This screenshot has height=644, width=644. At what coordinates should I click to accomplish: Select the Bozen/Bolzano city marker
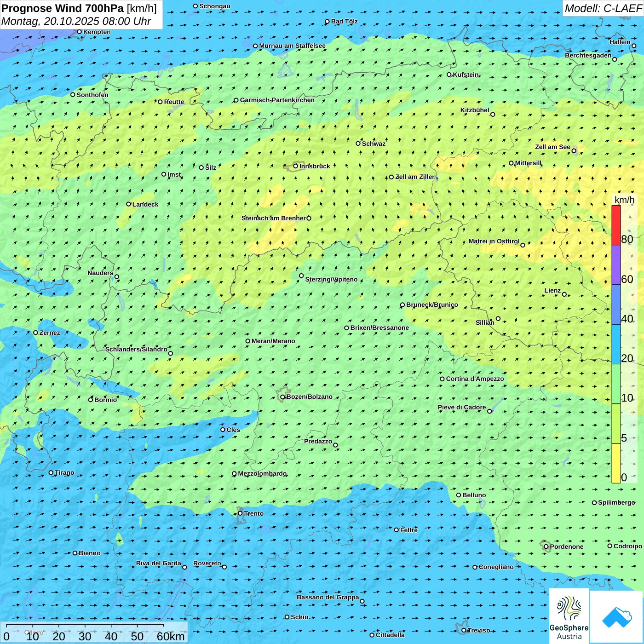tap(283, 397)
